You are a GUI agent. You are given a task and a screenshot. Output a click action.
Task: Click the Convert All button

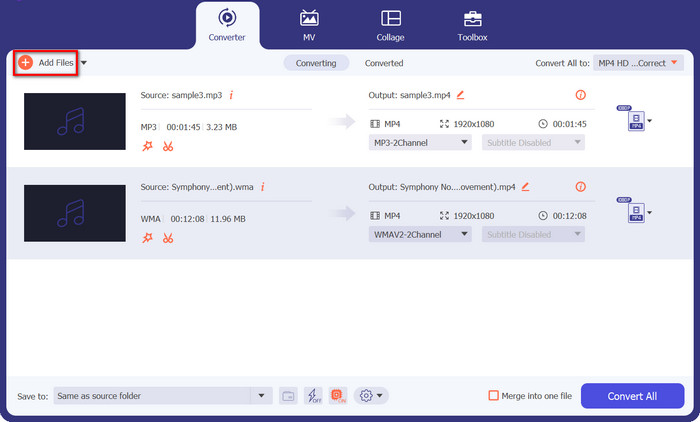(632, 396)
